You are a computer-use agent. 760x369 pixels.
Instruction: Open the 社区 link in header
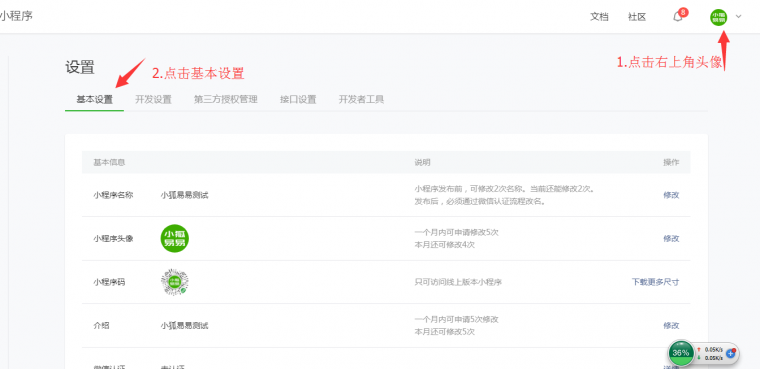pyautogui.click(x=637, y=17)
